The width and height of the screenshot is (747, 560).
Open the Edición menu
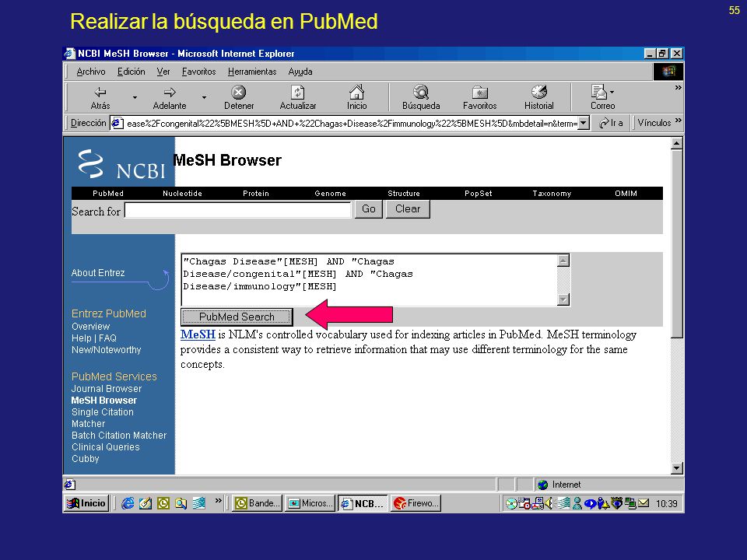(x=131, y=72)
